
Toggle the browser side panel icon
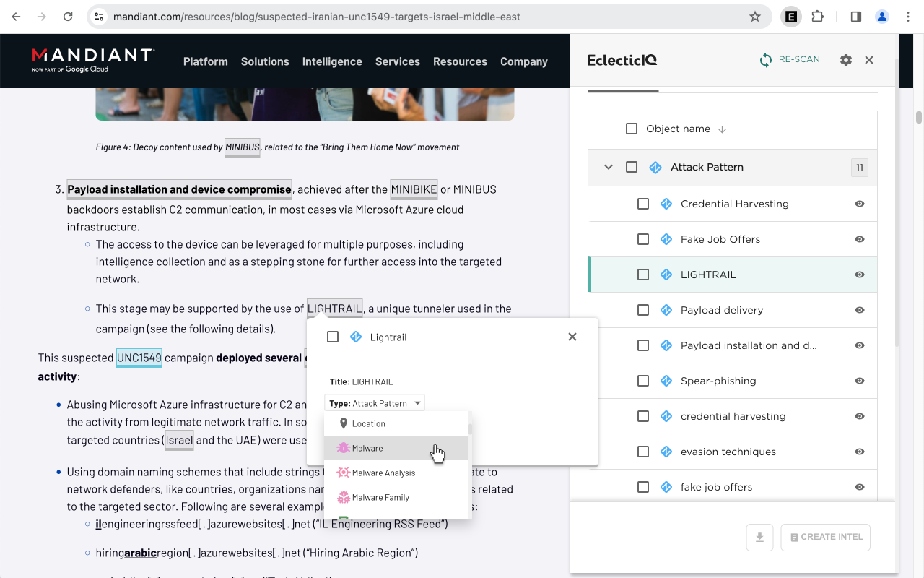point(856,17)
